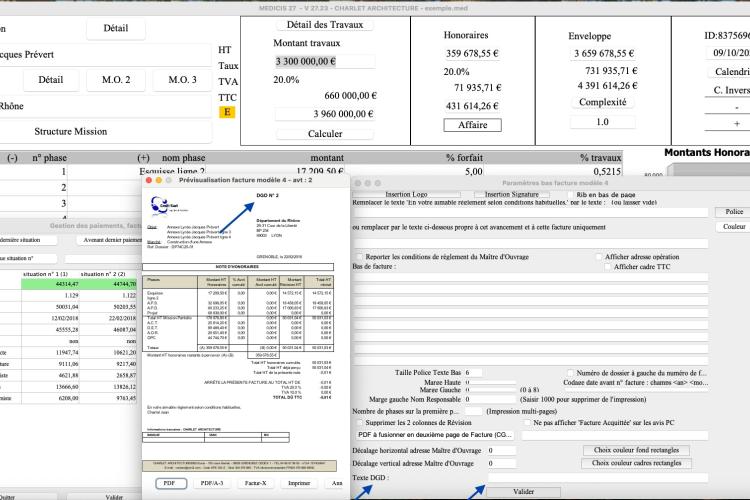750x500 pixels.
Task: Toggle 'Supprimer les 2 colonnes de Révision'
Action: tap(359, 423)
